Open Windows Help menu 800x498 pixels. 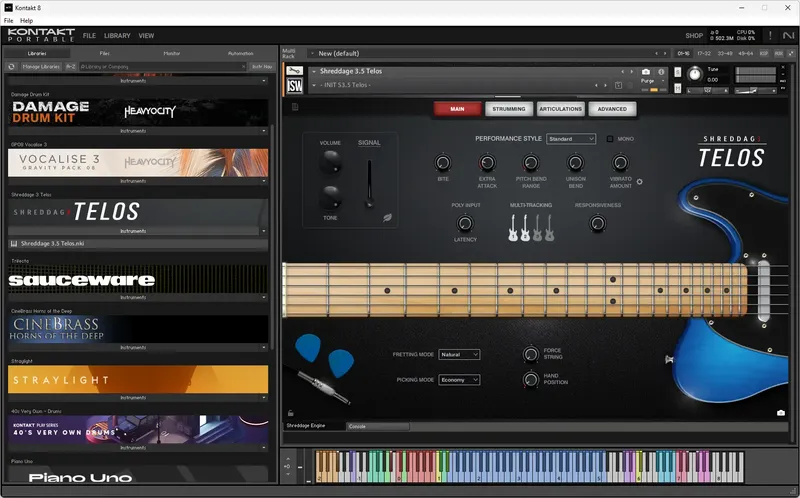27,20
